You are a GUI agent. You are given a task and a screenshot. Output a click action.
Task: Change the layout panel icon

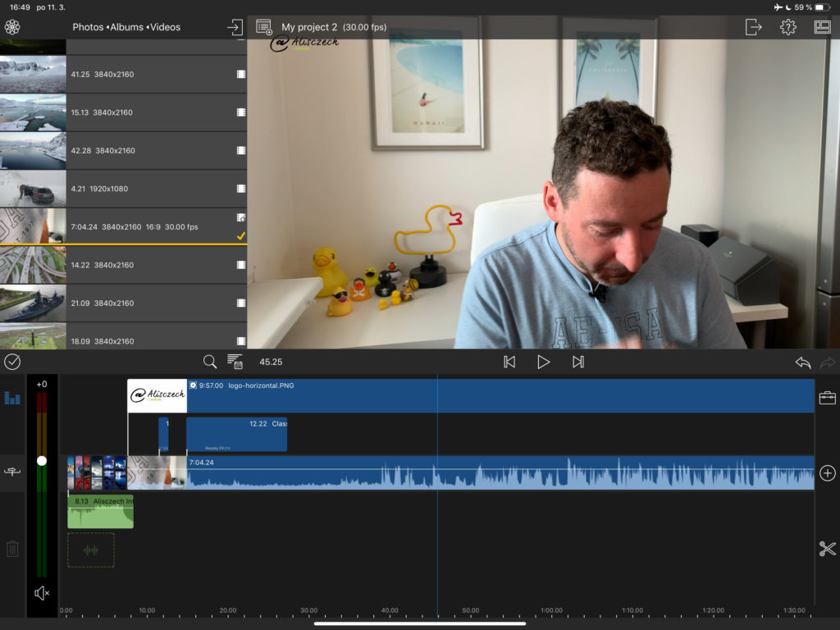click(x=822, y=27)
